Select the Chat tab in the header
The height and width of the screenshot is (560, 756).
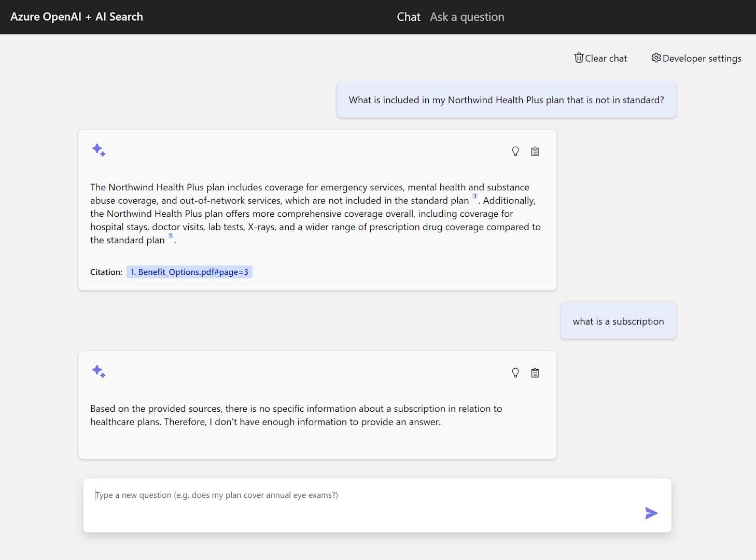pos(409,17)
